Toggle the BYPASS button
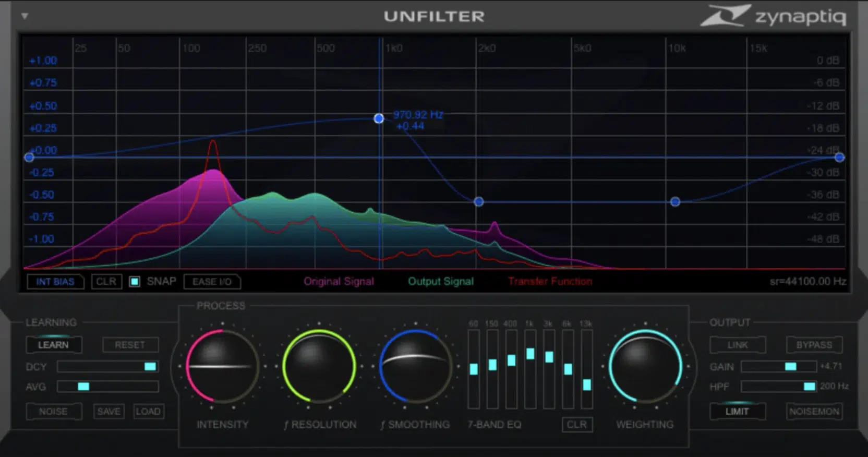 (x=814, y=345)
